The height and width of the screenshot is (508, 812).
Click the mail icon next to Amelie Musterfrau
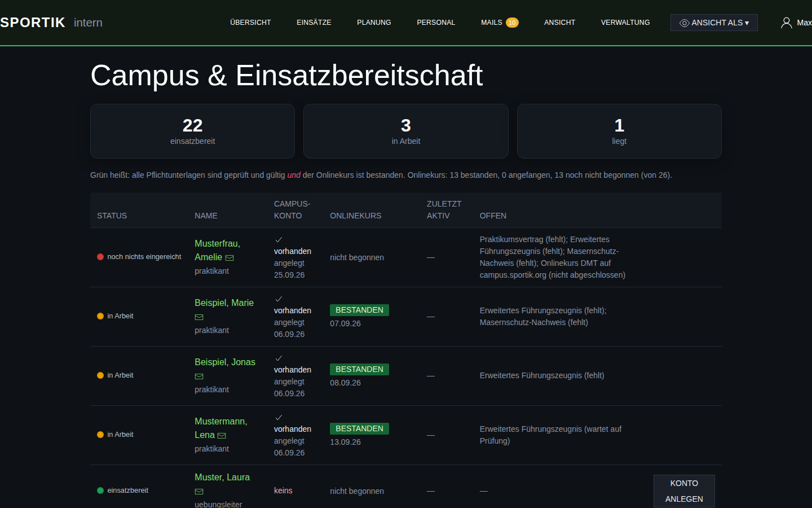230,258
